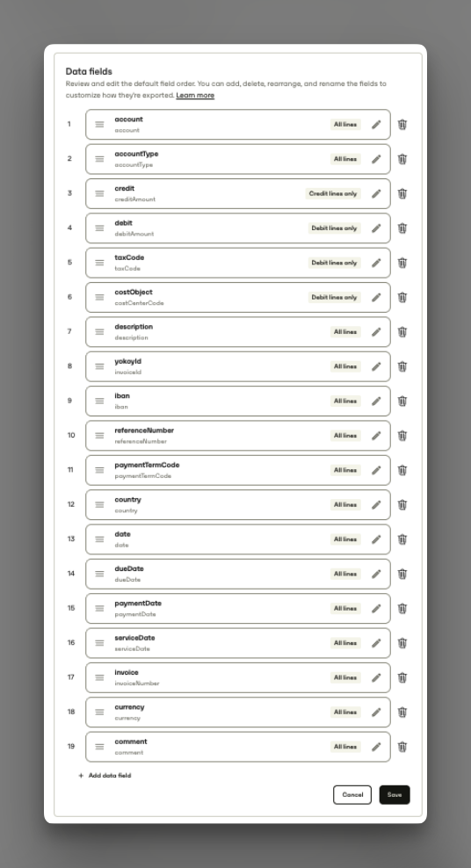Add a new data field
The width and height of the screenshot is (471, 868).
(105, 776)
